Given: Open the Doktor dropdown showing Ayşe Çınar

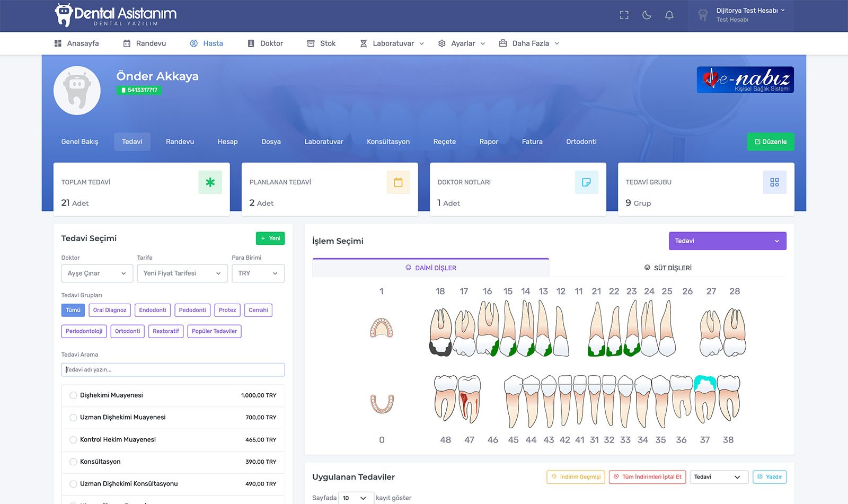Looking at the screenshot, I should (x=96, y=273).
